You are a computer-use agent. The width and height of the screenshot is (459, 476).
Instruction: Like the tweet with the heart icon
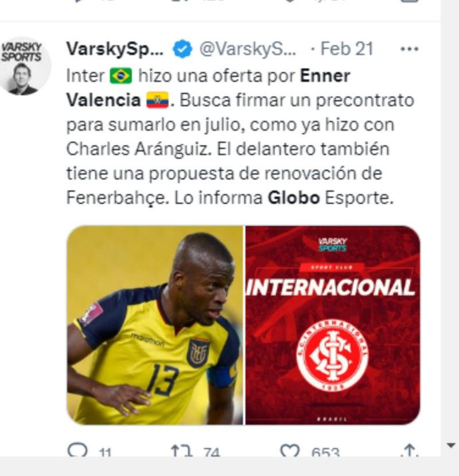click(290, 450)
